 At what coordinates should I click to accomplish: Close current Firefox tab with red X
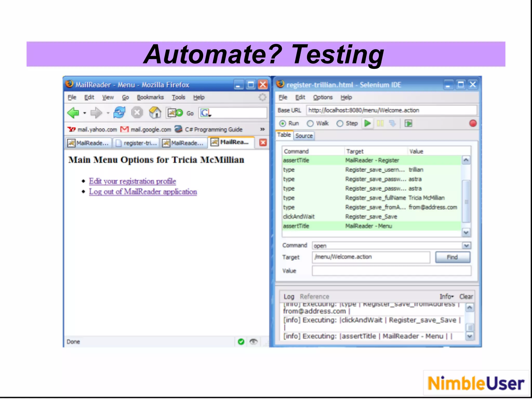pos(263,143)
